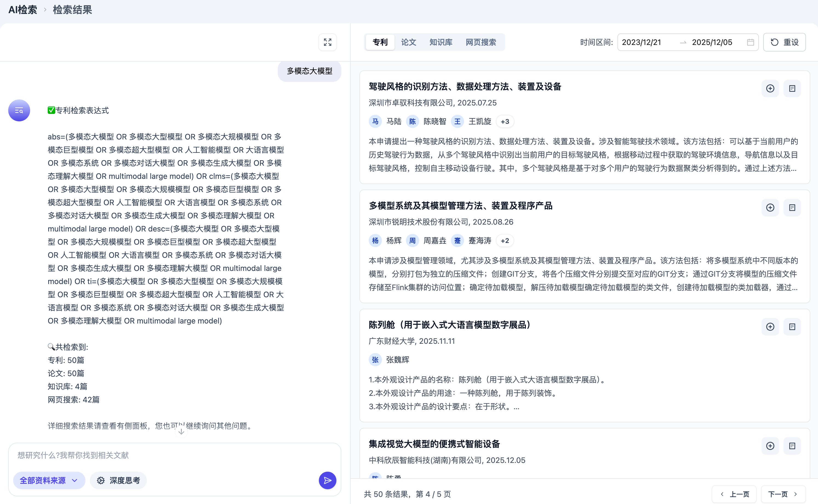Screen dimensions: 818x504
Task: Click the paper plane send icon
Action: (327, 480)
